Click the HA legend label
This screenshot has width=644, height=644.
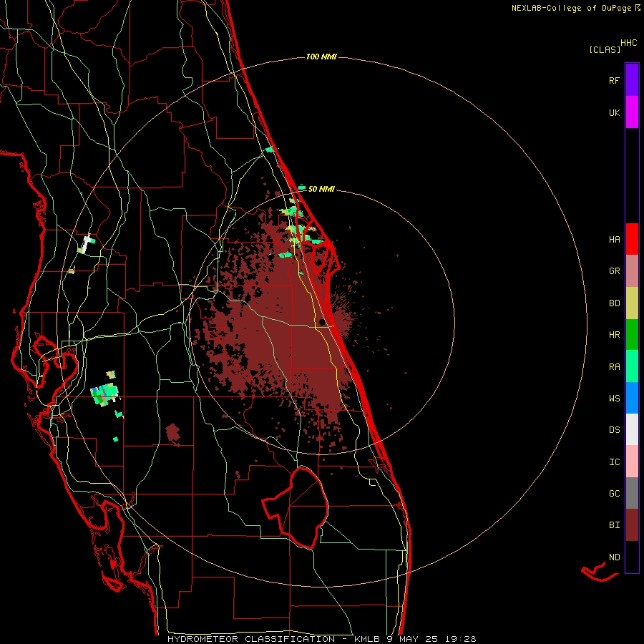614,240
